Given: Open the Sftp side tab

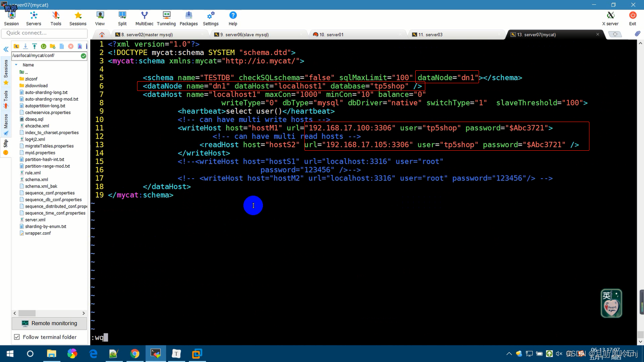Looking at the screenshot, I should click(x=6, y=147).
